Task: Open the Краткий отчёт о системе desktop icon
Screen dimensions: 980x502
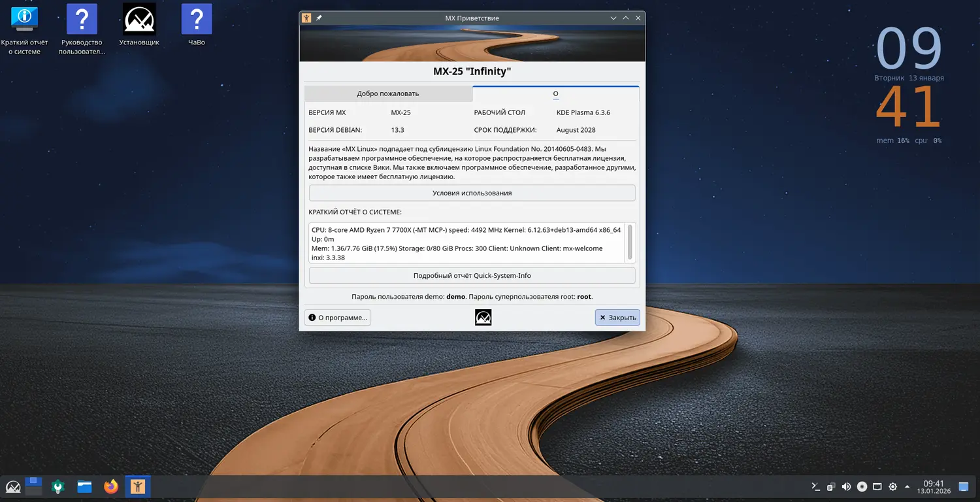Action: click(24, 18)
